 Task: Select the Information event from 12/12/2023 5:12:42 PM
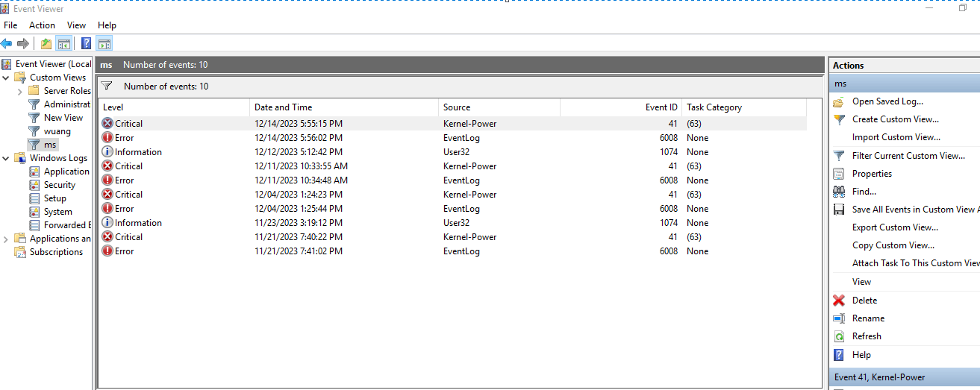point(453,152)
